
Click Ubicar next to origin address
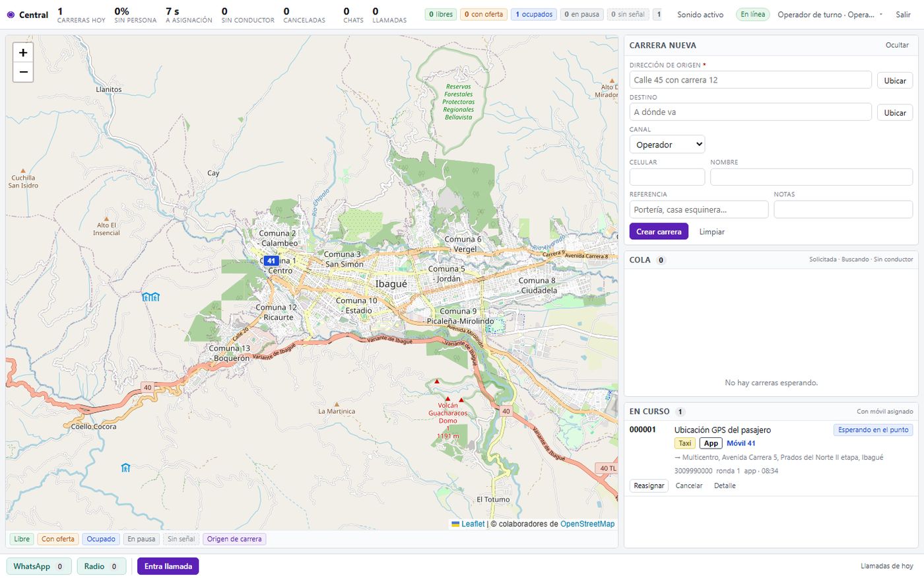coord(895,81)
